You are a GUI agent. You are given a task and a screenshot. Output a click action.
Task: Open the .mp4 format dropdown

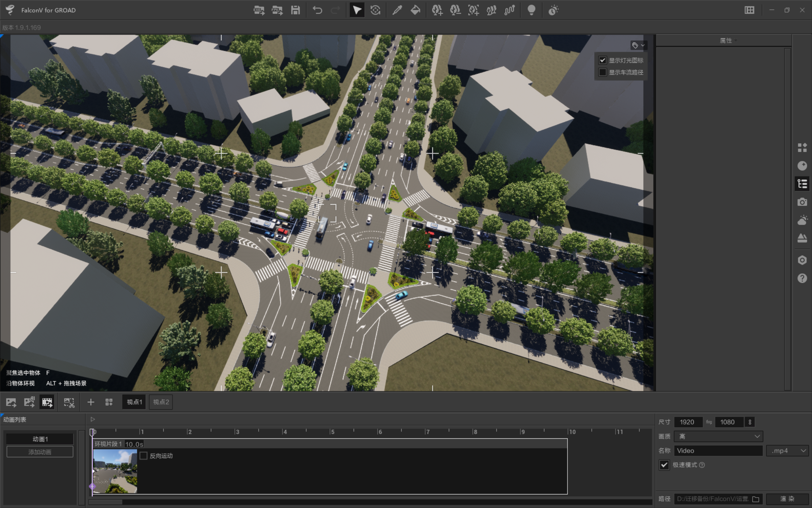tap(787, 451)
